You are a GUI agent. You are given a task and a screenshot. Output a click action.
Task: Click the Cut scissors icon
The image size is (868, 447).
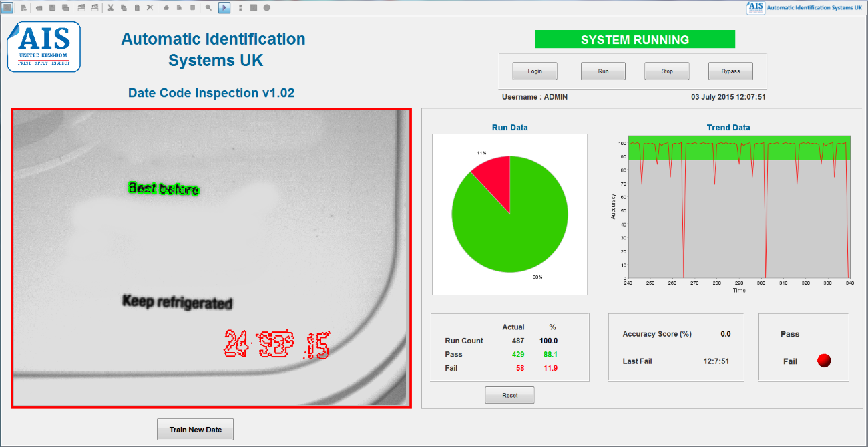point(111,8)
